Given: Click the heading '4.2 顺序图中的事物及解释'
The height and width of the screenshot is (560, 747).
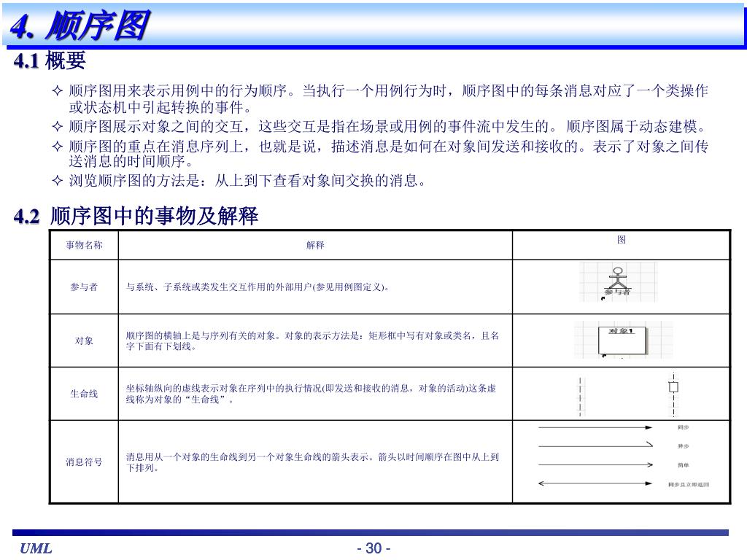Looking at the screenshot, I should point(136,216).
